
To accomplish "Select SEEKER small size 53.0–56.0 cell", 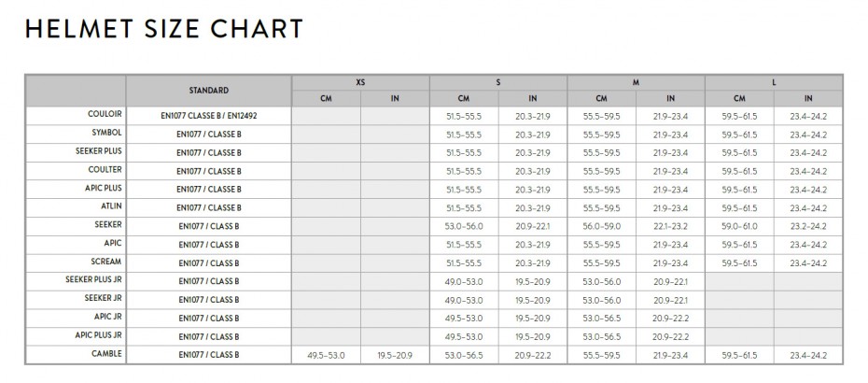I will coord(464,226).
